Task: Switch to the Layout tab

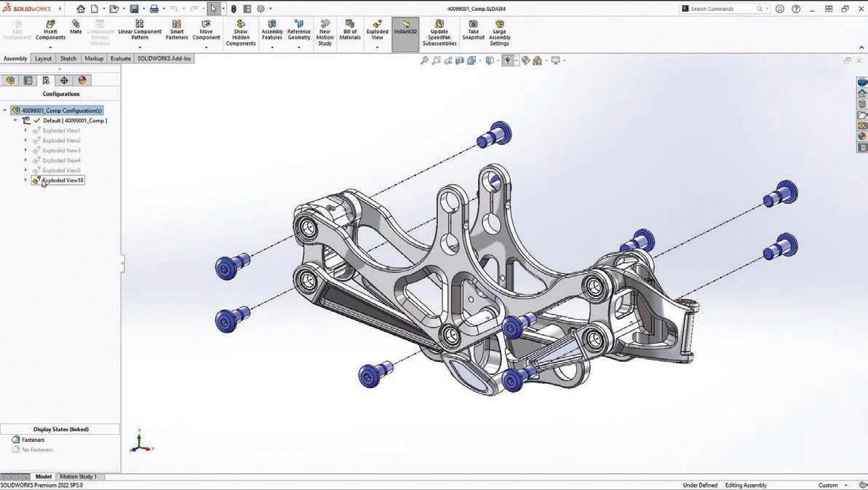Action: (x=43, y=59)
